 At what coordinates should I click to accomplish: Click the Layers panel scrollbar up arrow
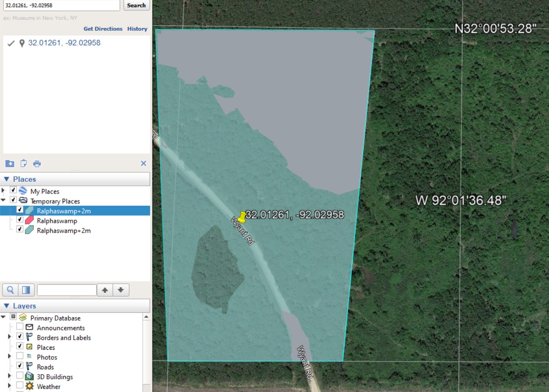click(x=146, y=317)
